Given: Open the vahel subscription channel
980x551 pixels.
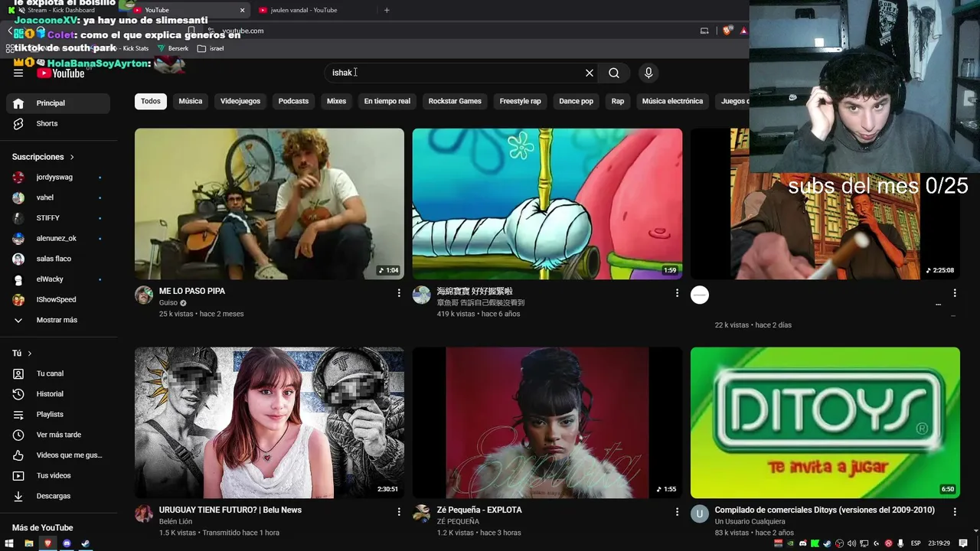Looking at the screenshot, I should tap(58, 197).
